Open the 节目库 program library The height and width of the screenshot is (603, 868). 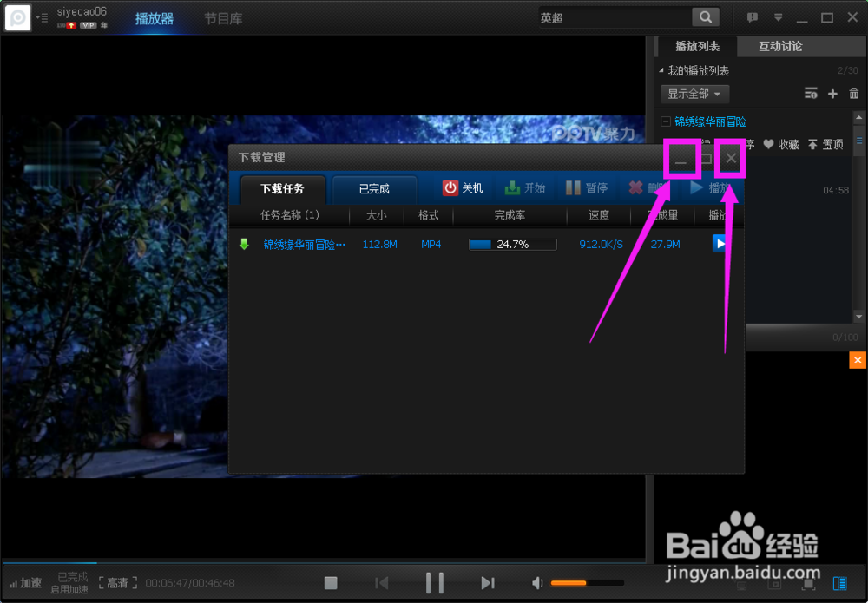[223, 16]
